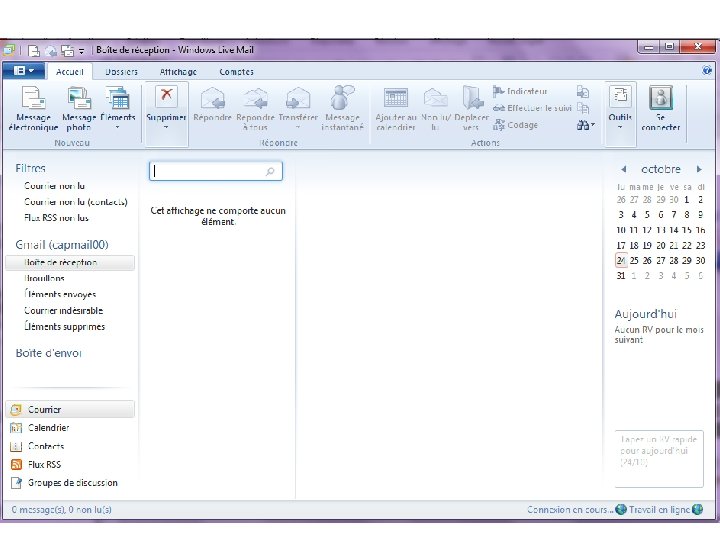Click the Aujourd'hui heading
This screenshot has height=540, width=720.
646,314
